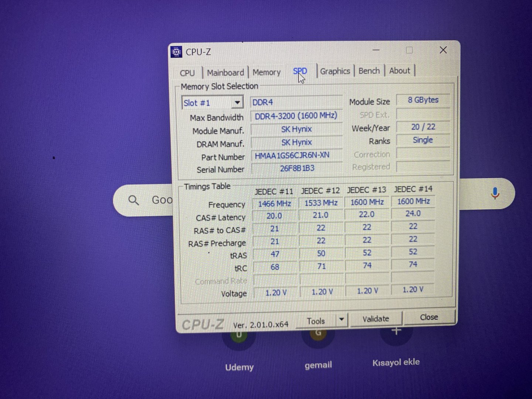Open the Graphics tab
Screen dimensions: 532x399
[x=335, y=71]
